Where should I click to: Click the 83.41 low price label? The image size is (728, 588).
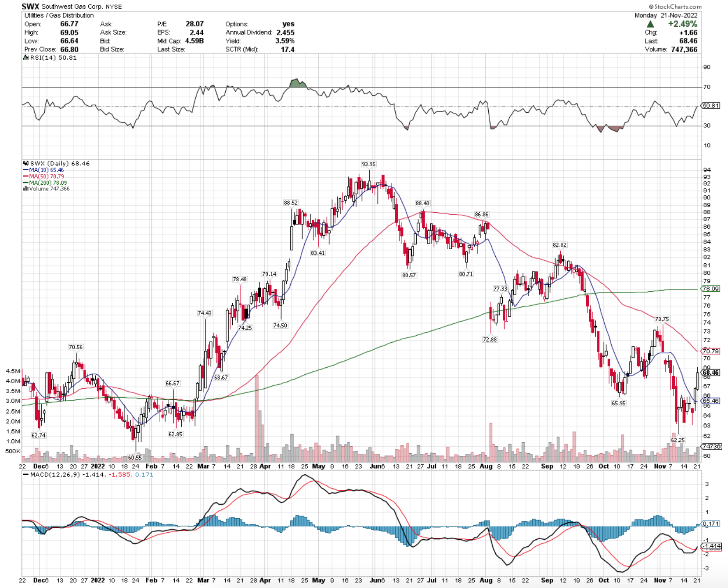point(317,253)
